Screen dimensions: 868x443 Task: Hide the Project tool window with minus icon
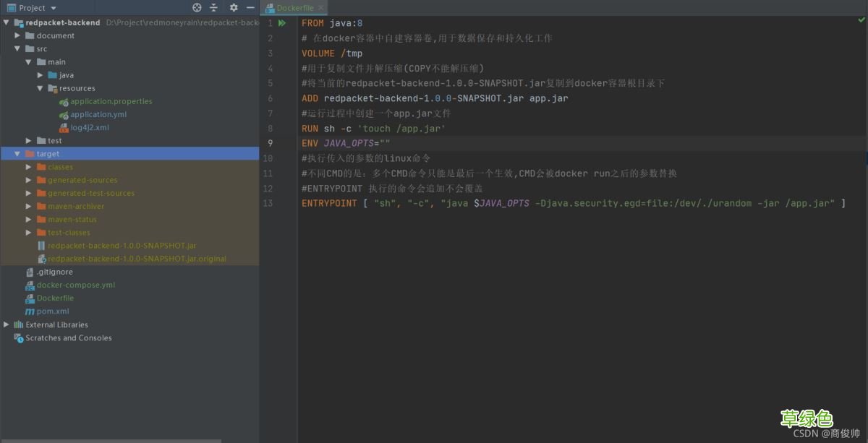pyautogui.click(x=250, y=7)
